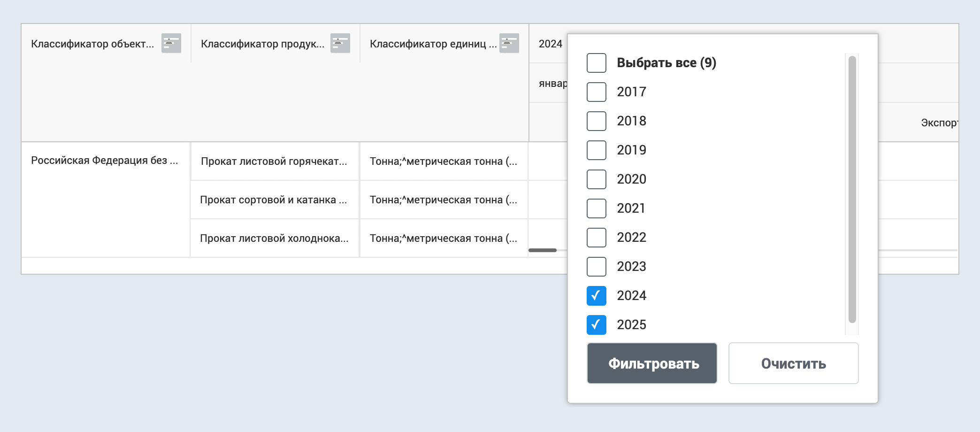Tick the 2021 checkbox

[x=596, y=208]
